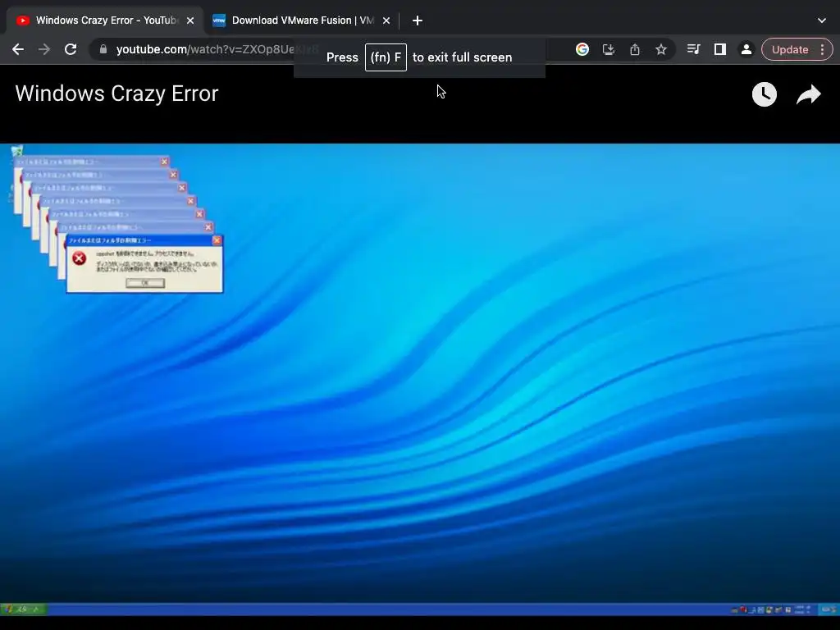Image resolution: width=840 pixels, height=630 pixels.
Task: View site info via the lock icon
Action: pyautogui.click(x=103, y=49)
